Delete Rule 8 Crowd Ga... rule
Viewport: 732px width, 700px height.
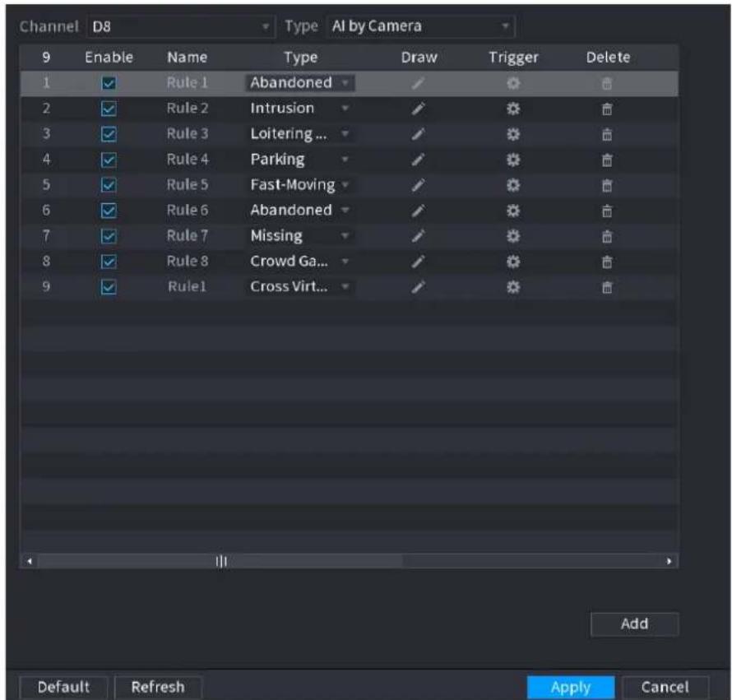pos(607,262)
